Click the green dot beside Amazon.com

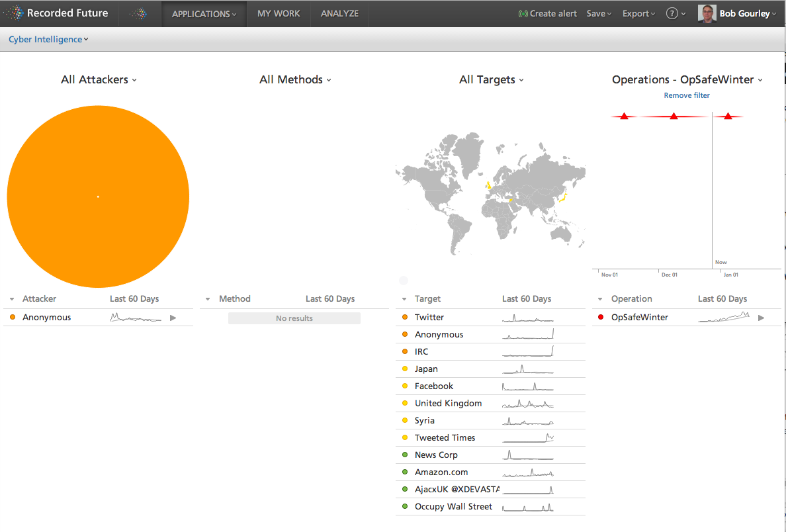[405, 472]
